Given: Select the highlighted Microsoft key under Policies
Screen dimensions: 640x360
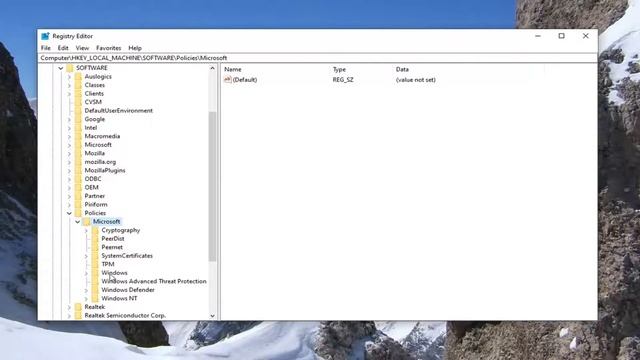Looking at the screenshot, I should pos(107,222).
